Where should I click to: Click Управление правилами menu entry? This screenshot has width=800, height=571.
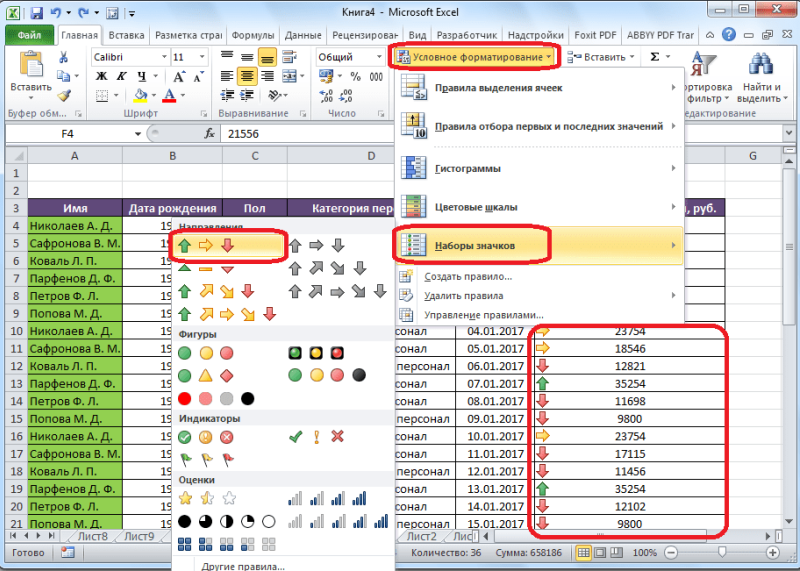pos(539,315)
